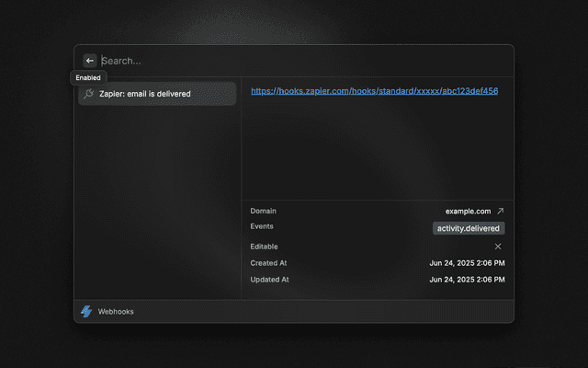Click the Webhooks label in footer

(x=116, y=312)
